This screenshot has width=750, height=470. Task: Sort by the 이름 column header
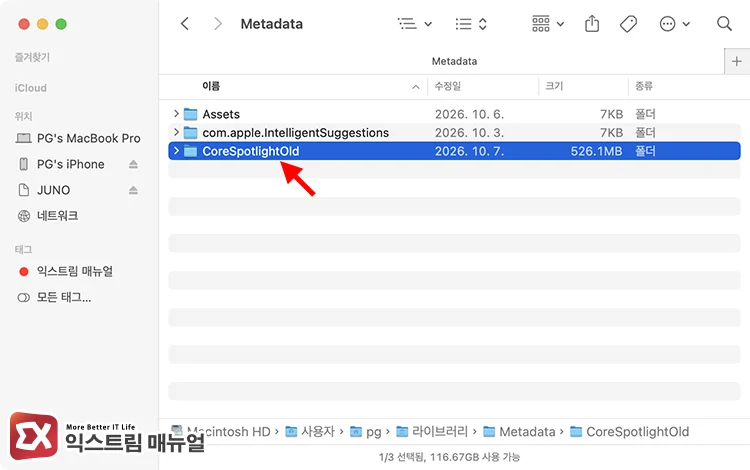[x=211, y=86]
